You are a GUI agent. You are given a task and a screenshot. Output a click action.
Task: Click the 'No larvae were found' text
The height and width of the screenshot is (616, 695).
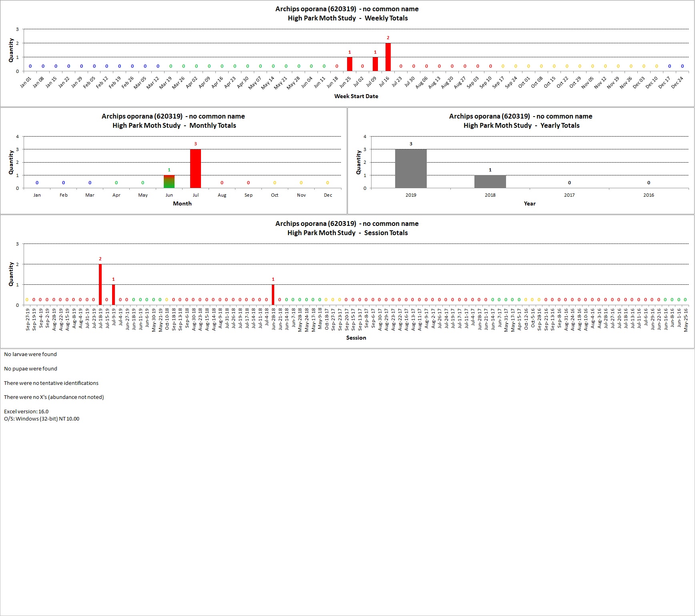30,354
